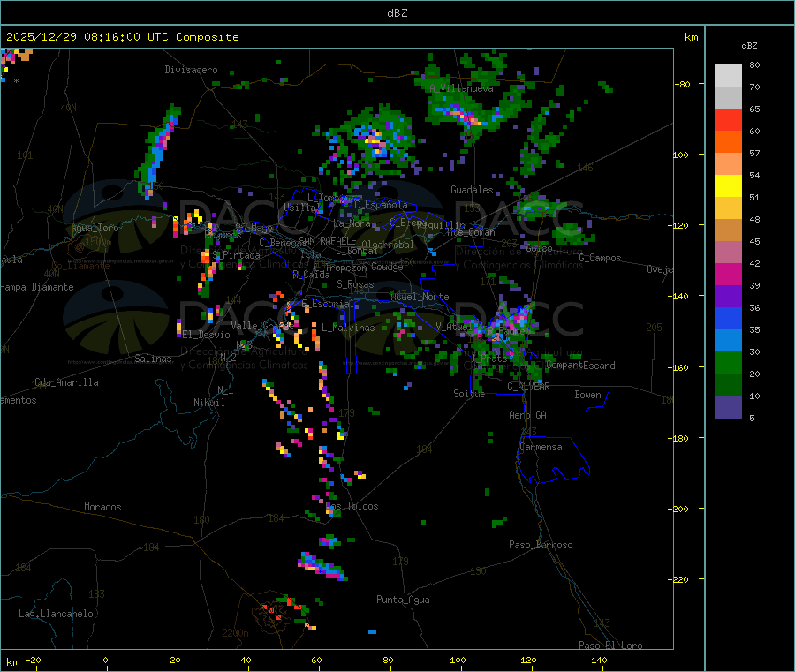
Task: Click the L_Malvinas map label
Action: click(x=348, y=328)
